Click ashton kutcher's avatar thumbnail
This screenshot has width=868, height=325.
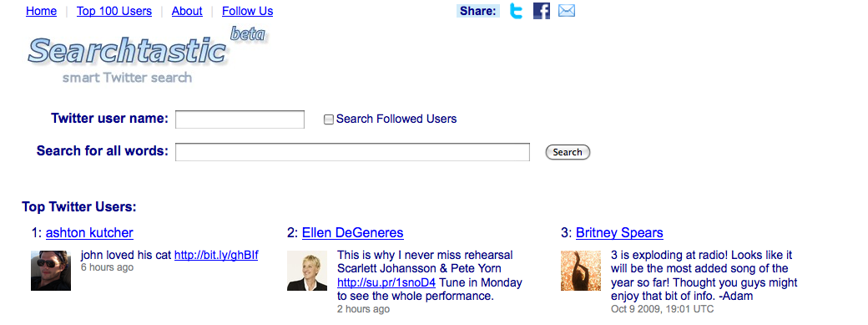[51, 271]
